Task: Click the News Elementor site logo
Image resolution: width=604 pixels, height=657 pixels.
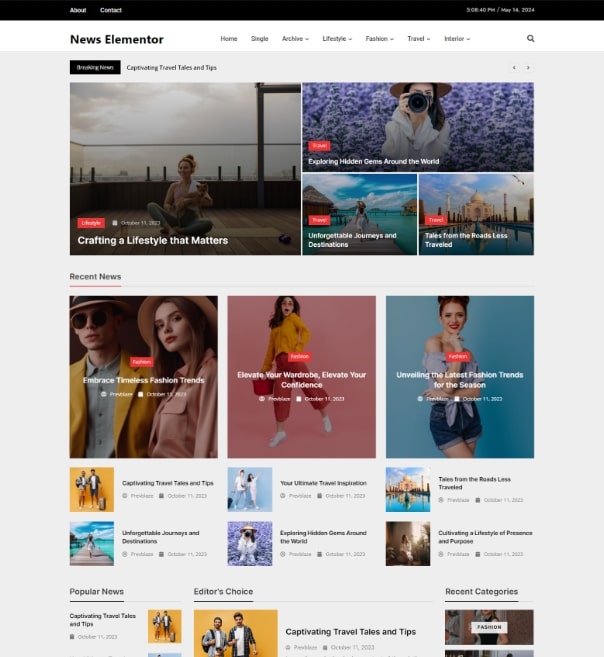Action: [x=116, y=39]
